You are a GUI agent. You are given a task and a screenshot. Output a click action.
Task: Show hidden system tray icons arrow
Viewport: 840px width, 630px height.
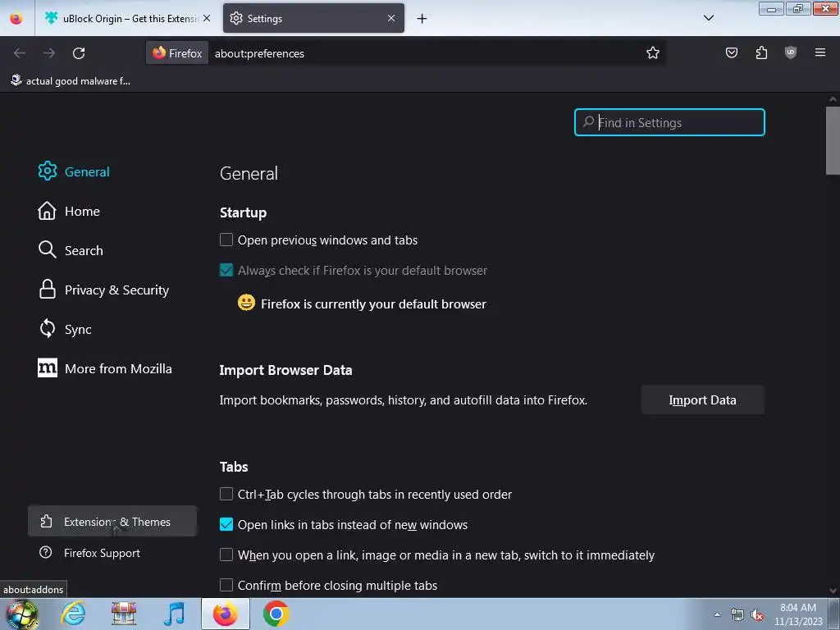coord(717,614)
